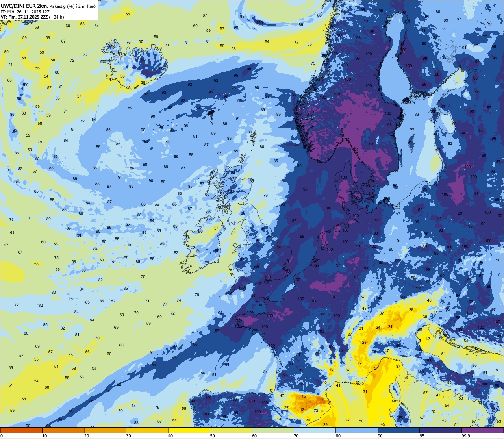Image resolution: width=504 pixels, height=439 pixels.
Task: Click the 'IT: Mið. 26. 11. 2025 12Z' line
Action: [x=24, y=11]
